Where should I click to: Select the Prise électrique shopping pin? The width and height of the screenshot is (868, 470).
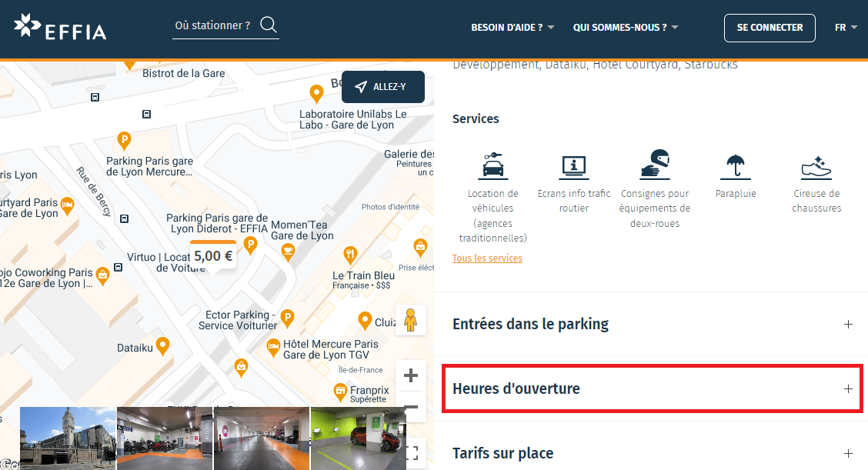(420, 248)
